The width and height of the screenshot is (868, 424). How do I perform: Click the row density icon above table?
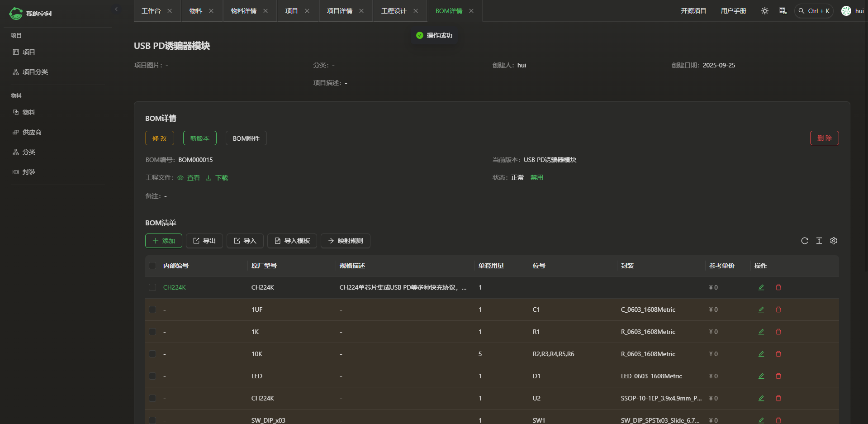click(819, 241)
